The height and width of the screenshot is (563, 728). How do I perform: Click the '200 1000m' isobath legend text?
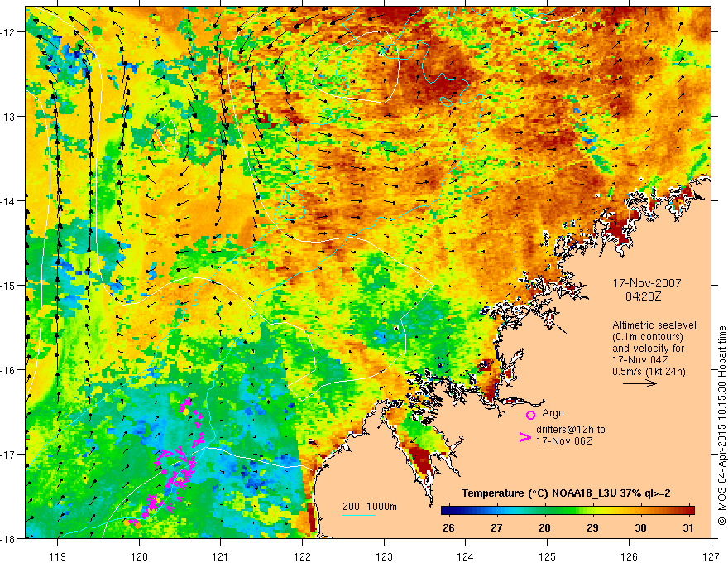pyautogui.click(x=370, y=507)
